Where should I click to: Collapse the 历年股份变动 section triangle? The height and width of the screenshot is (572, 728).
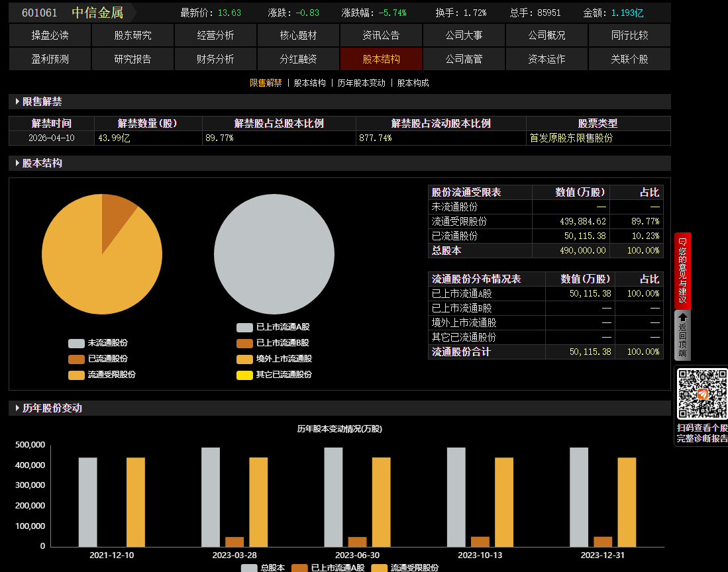(x=17, y=408)
